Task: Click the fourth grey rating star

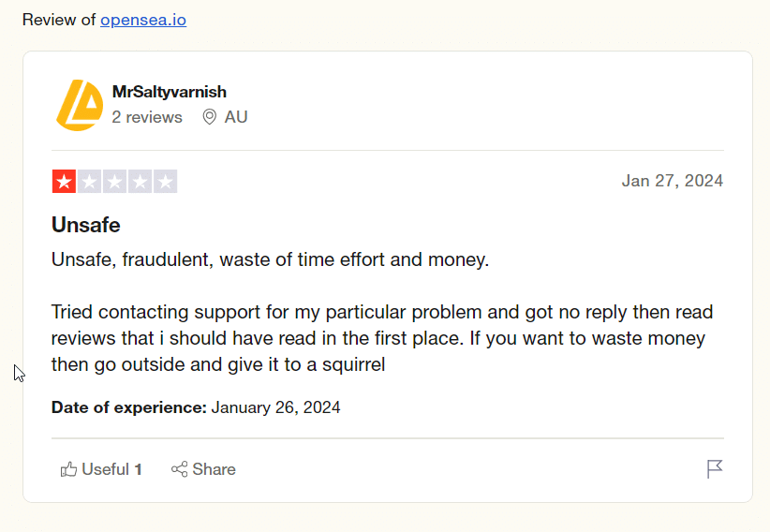Action: click(x=140, y=182)
